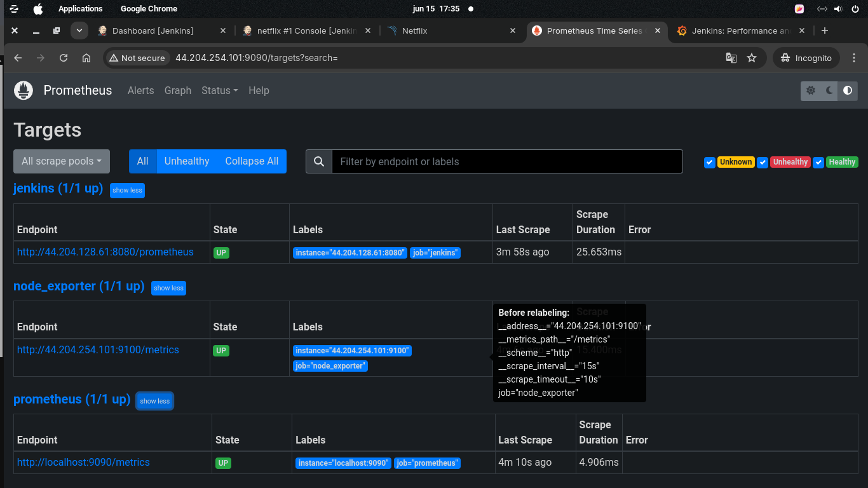Viewport: 868px width, 488px height.
Task: Click the job="node_exporter" label badge
Action: coord(330,366)
